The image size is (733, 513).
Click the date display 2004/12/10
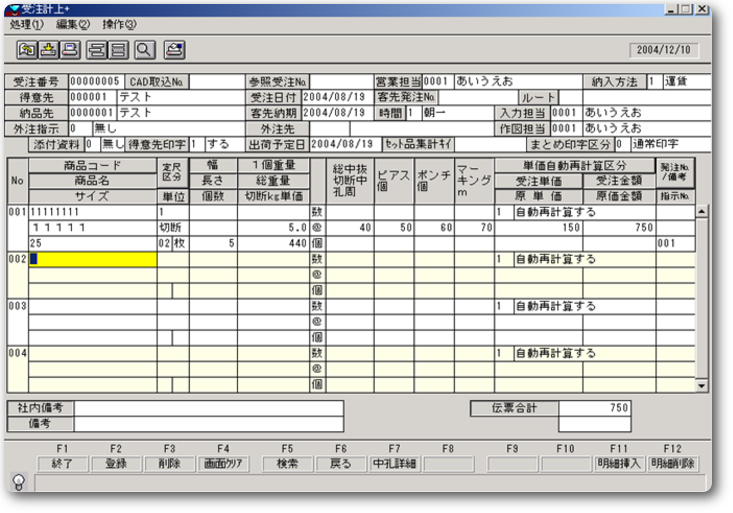[x=664, y=50]
